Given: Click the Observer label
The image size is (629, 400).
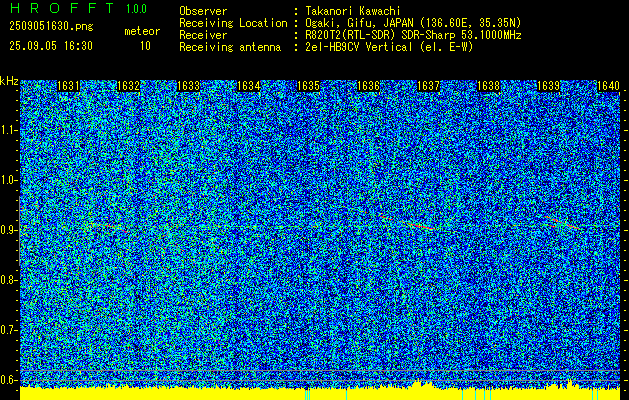Looking at the screenshot, I should pyautogui.click(x=203, y=11).
